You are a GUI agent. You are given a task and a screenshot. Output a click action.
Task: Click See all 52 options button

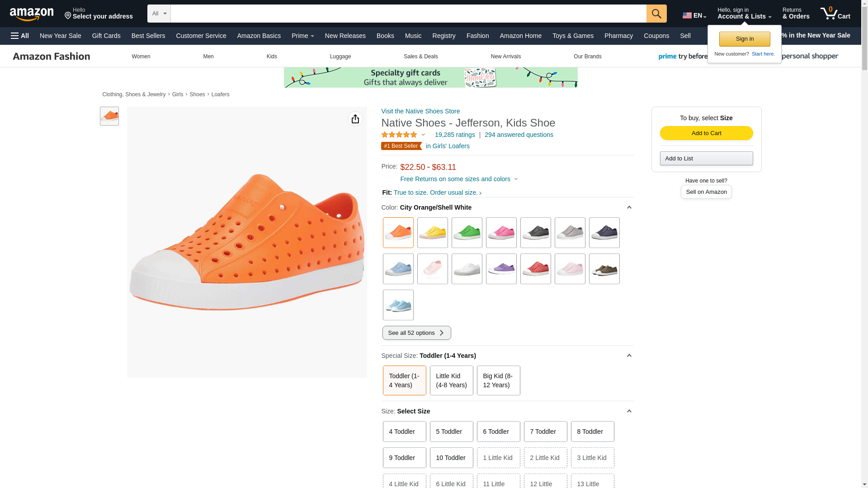pyautogui.click(x=416, y=333)
